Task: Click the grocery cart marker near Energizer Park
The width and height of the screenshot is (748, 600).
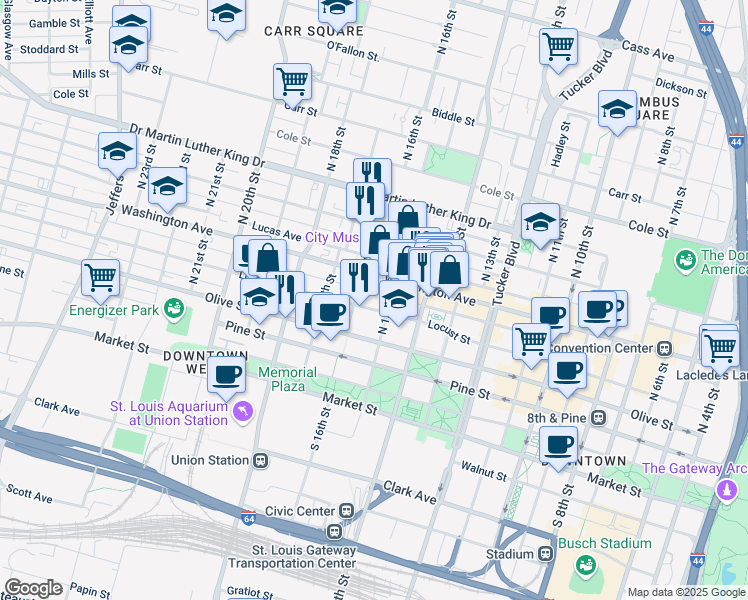Action: coord(100,279)
